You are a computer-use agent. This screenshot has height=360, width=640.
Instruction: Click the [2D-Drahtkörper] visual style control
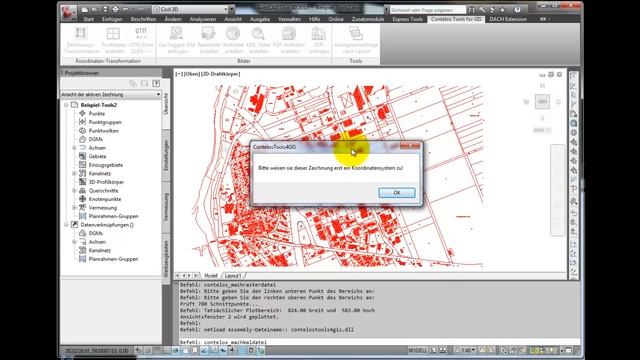click(x=220, y=74)
